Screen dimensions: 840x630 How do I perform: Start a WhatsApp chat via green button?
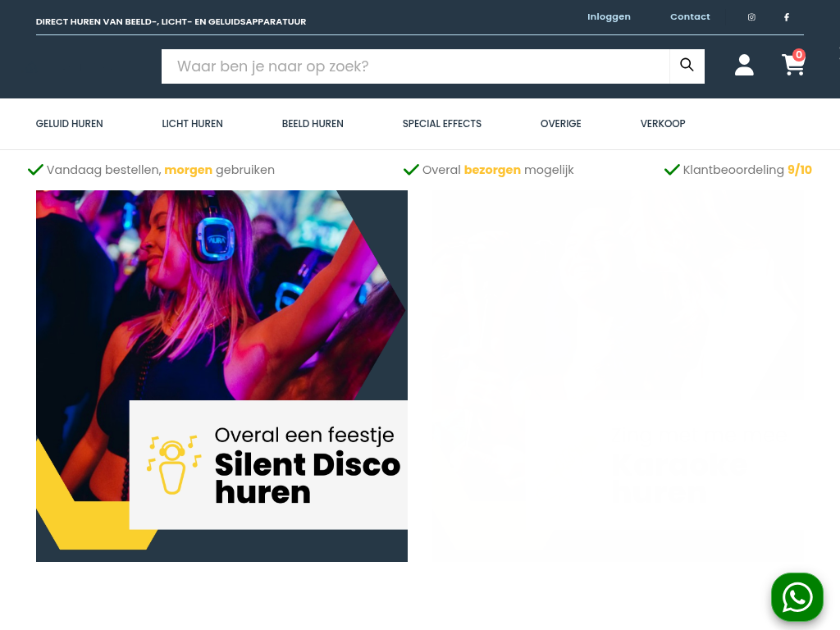pyautogui.click(x=797, y=597)
